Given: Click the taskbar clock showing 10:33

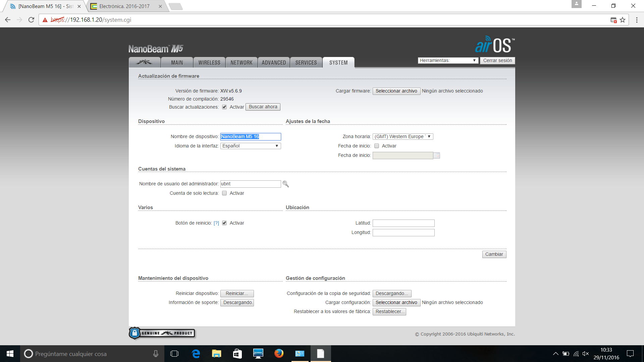Looking at the screenshot, I should [606, 354].
